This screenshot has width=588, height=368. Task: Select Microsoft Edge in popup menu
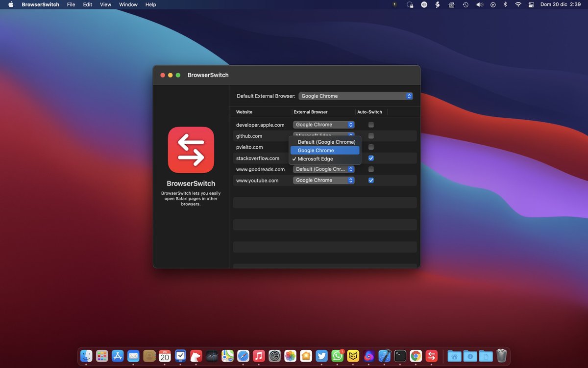click(x=325, y=159)
